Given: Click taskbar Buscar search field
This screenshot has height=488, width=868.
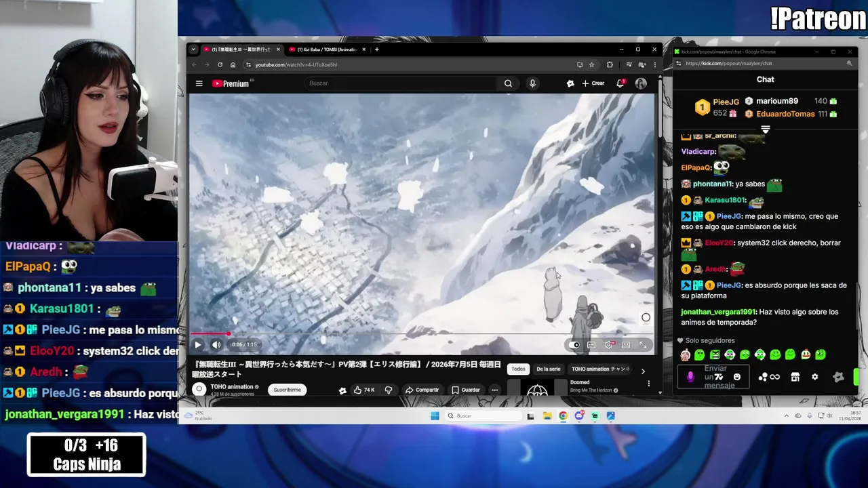Looking at the screenshot, I should click(x=483, y=415).
